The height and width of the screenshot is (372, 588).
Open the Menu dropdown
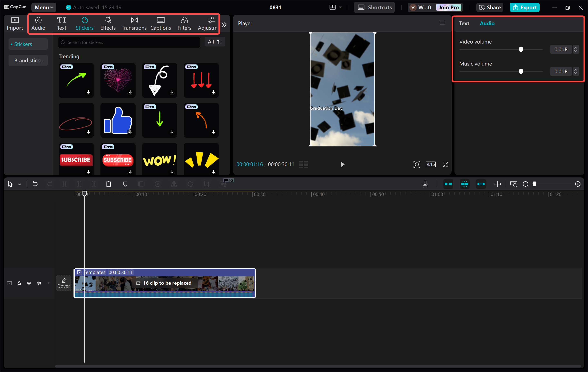43,7
